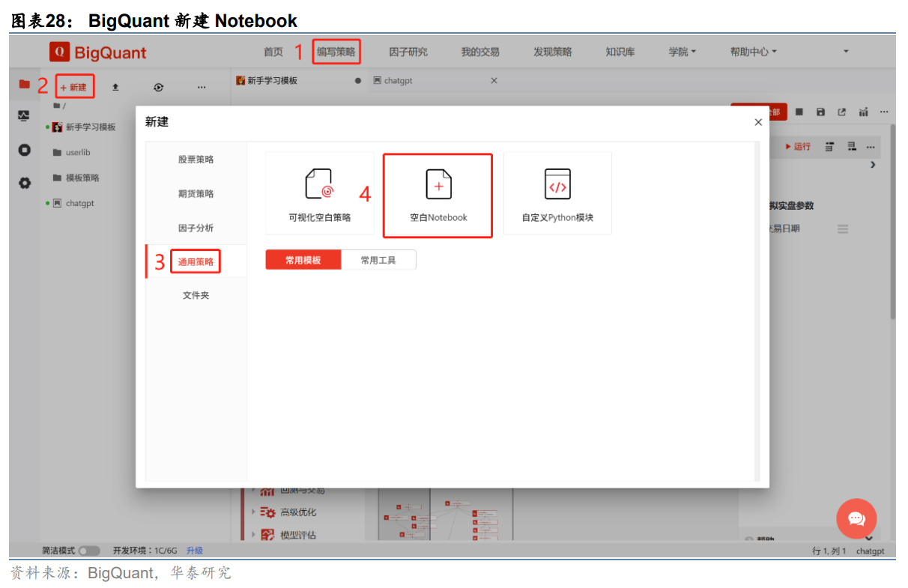
Task: Click the 开发环境：1C/6G status text
Action: point(146,551)
